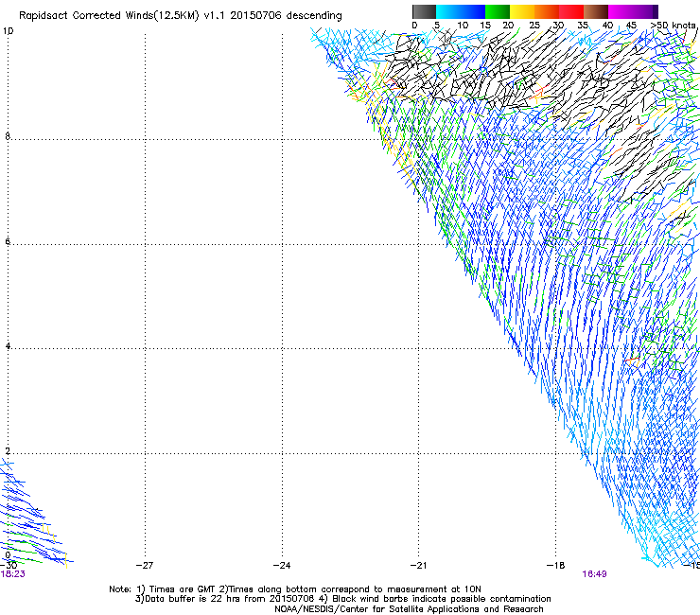Click latitude axis label '6'
700x615 pixels.
click(x=8, y=241)
